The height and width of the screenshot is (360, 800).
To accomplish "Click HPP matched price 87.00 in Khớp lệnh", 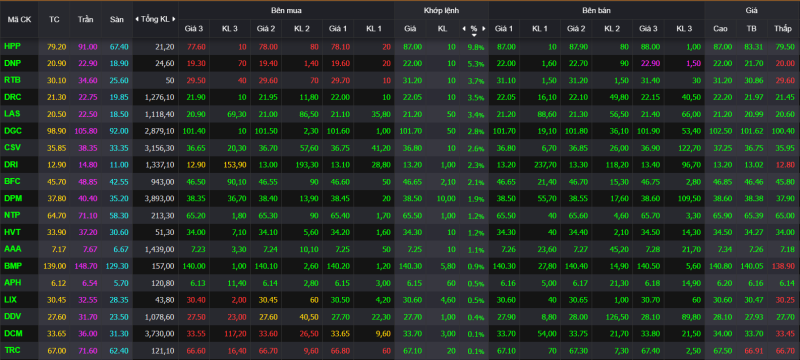I will 412,47.
